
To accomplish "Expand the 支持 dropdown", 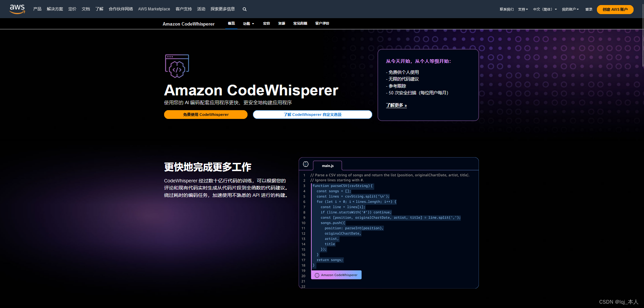I will coord(523,9).
